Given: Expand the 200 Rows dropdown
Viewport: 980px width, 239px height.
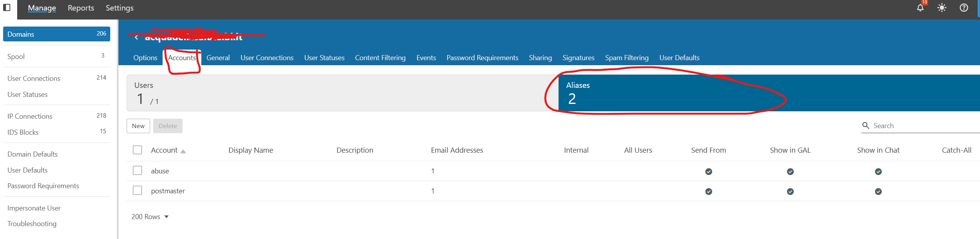Looking at the screenshot, I should click(150, 217).
